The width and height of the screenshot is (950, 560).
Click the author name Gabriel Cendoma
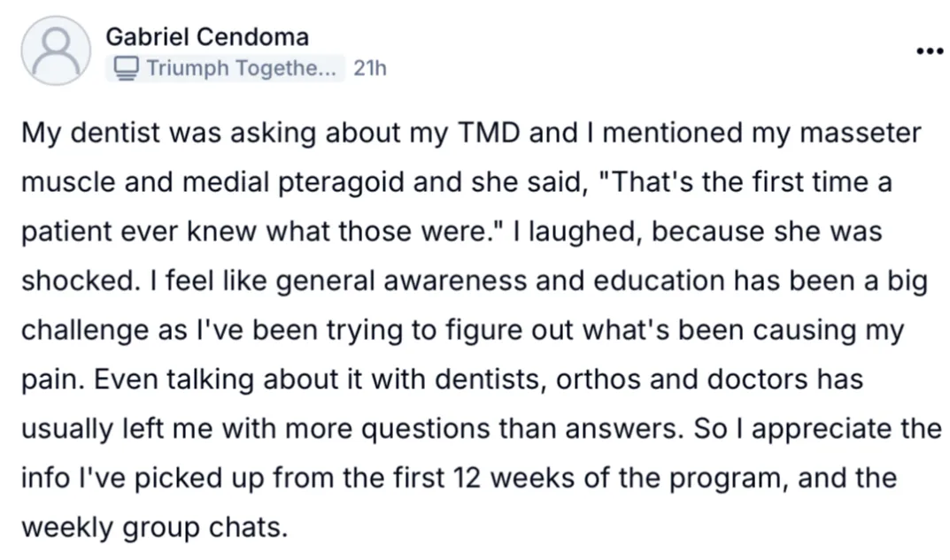coord(207,37)
